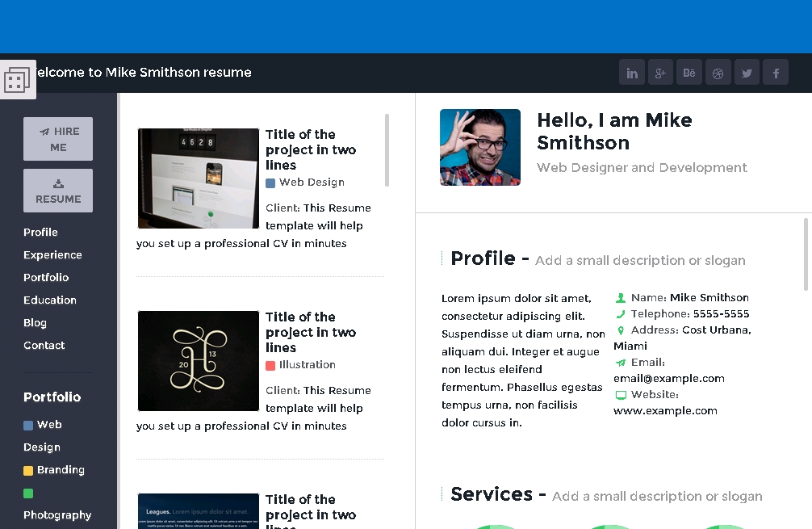Viewport: 812px width, 529px height.
Task: Click the portfolio list scrollbar
Action: [x=387, y=150]
